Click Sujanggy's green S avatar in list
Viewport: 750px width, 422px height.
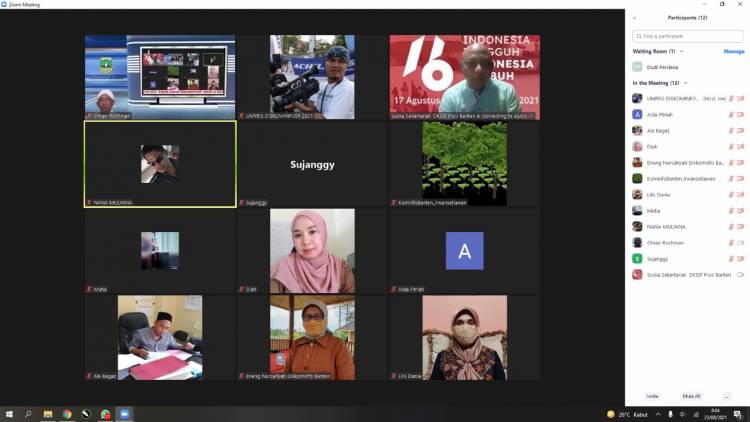(637, 259)
